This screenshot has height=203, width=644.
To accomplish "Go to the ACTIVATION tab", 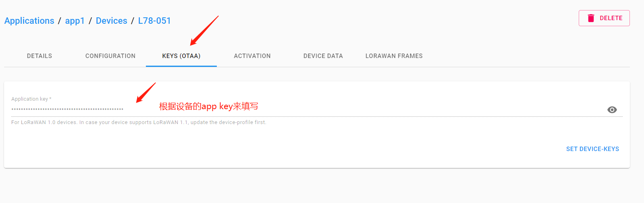I will 252,56.
